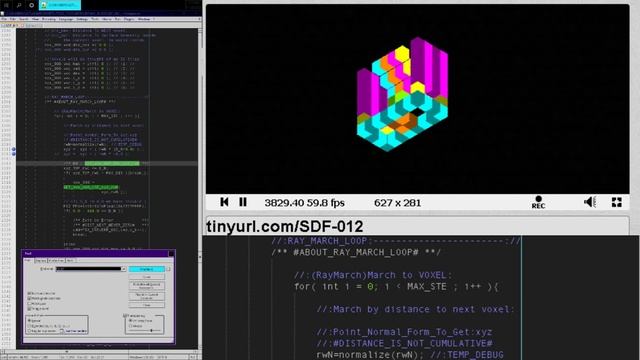Viewport: 640px width, 360px height.
Task: Open the Search menu in Notepad++
Action: pyautogui.click(x=24, y=19)
